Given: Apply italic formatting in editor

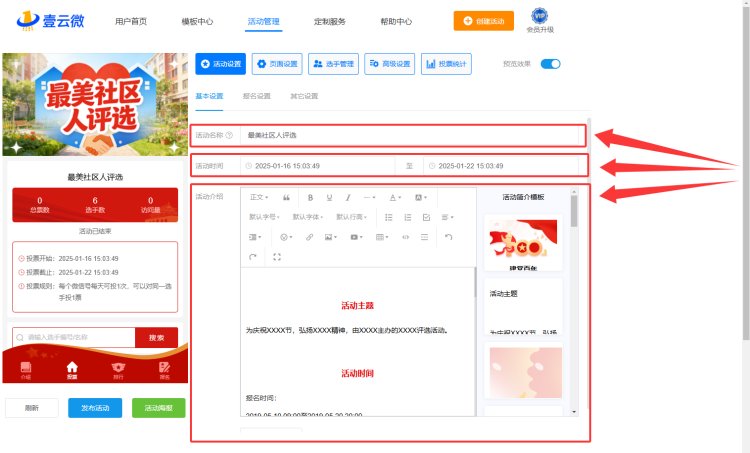Looking at the screenshot, I should click(348, 198).
